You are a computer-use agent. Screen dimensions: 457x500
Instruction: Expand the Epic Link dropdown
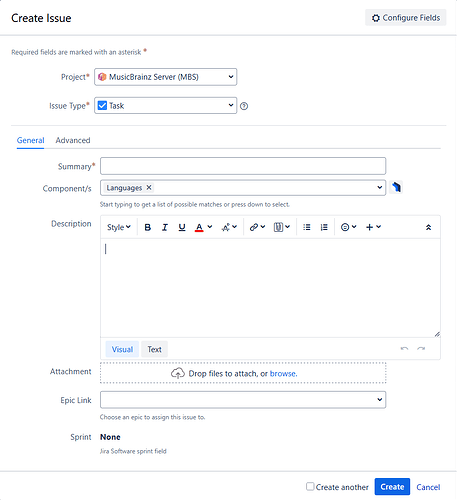click(243, 400)
